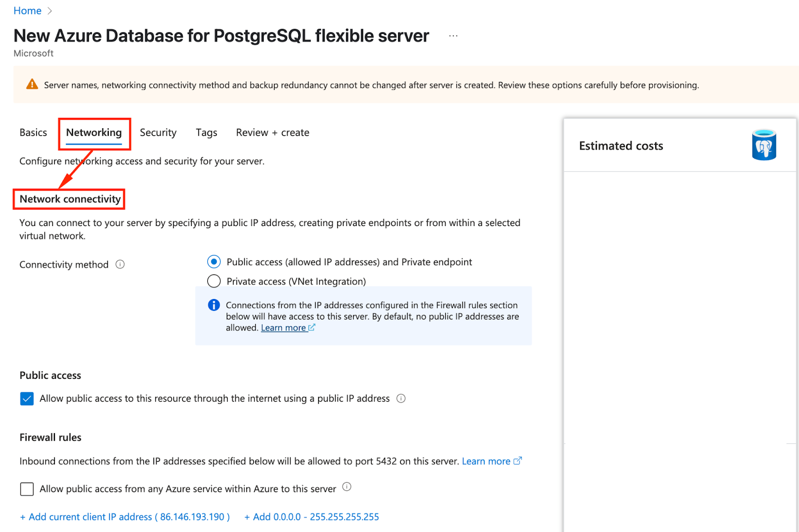This screenshot has height=532, width=799.
Task: Enable Allow public access from any Azure service
Action: tap(27, 489)
